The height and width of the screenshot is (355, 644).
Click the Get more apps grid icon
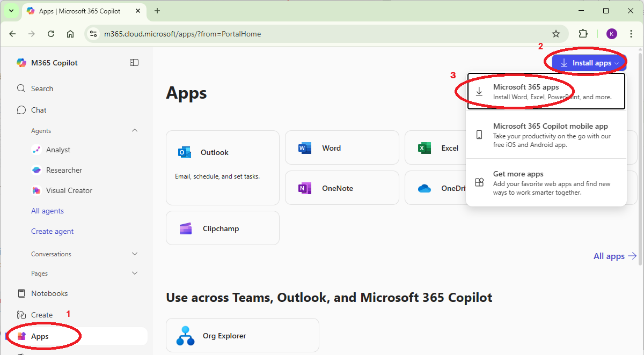479,182
